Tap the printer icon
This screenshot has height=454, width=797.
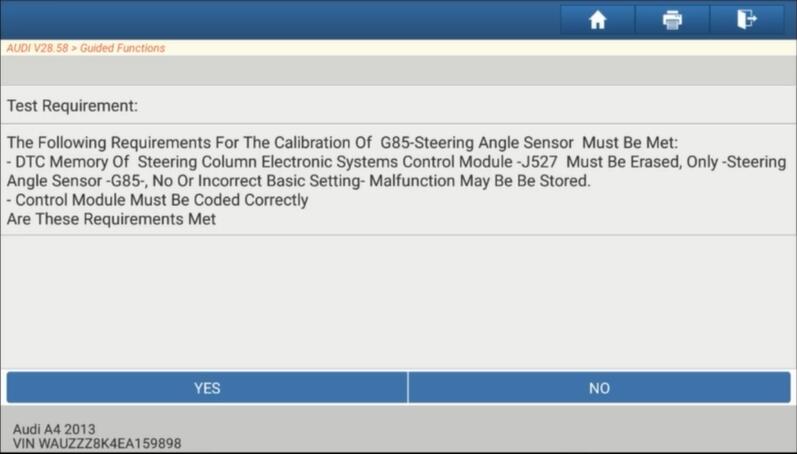(672, 20)
